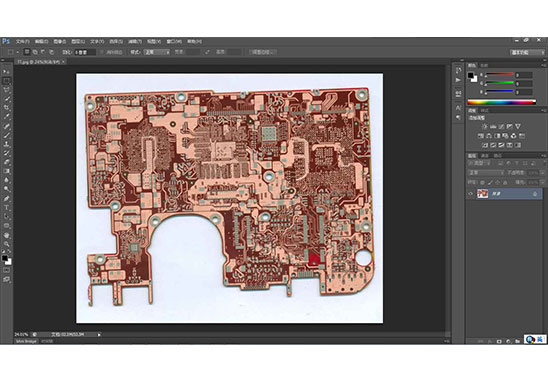This screenshot has height=382, width=548.
Task: Open the Paragraph panel dock icon
Action: tap(458, 118)
